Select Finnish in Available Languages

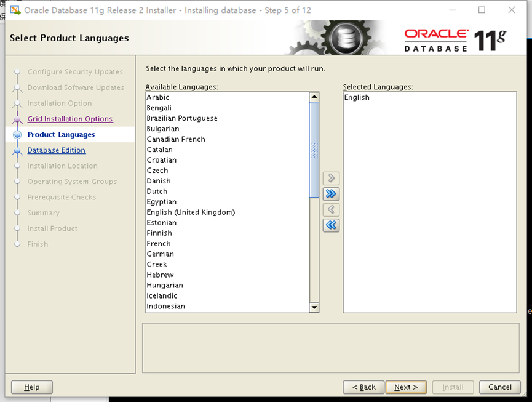[228, 233]
